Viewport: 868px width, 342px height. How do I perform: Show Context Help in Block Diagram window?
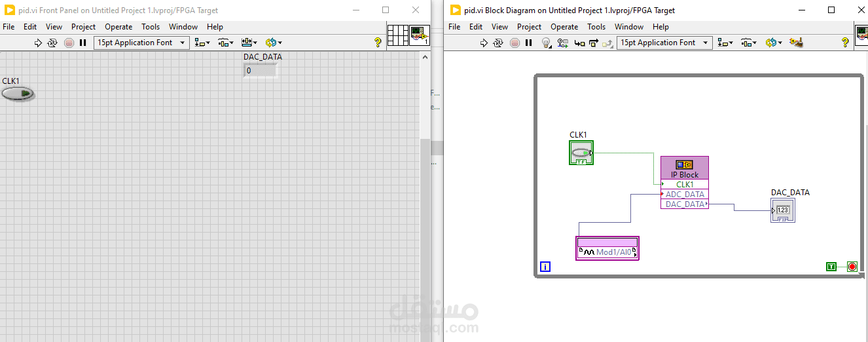tap(846, 43)
